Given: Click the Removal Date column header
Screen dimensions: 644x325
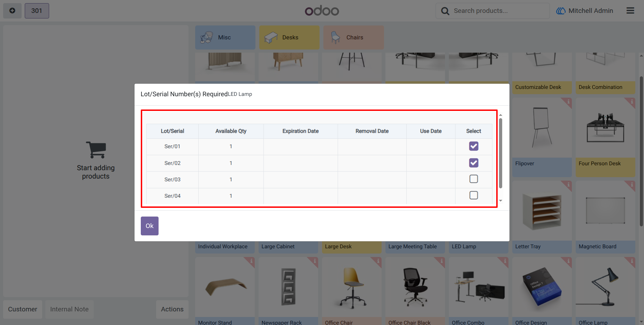Looking at the screenshot, I should tap(372, 131).
